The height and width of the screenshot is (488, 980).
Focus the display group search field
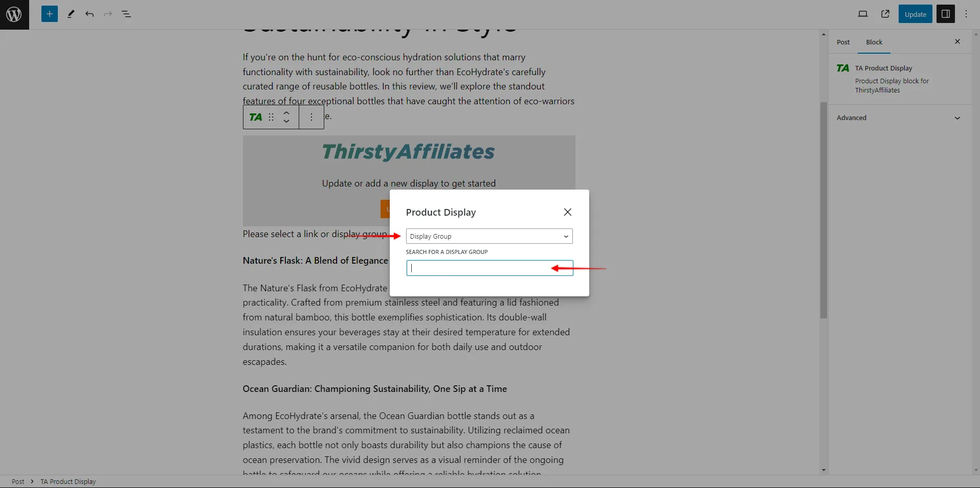489,268
